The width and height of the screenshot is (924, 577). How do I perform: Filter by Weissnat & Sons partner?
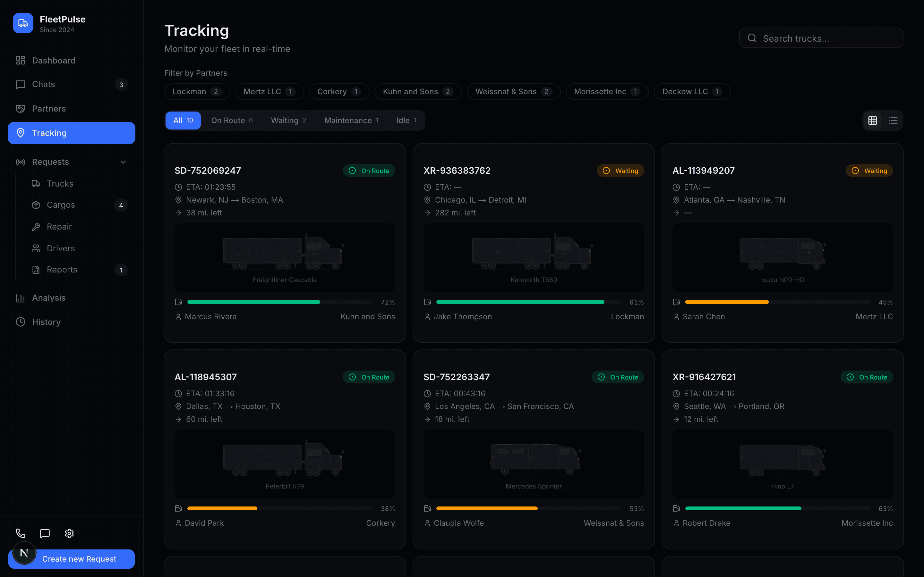coord(514,92)
